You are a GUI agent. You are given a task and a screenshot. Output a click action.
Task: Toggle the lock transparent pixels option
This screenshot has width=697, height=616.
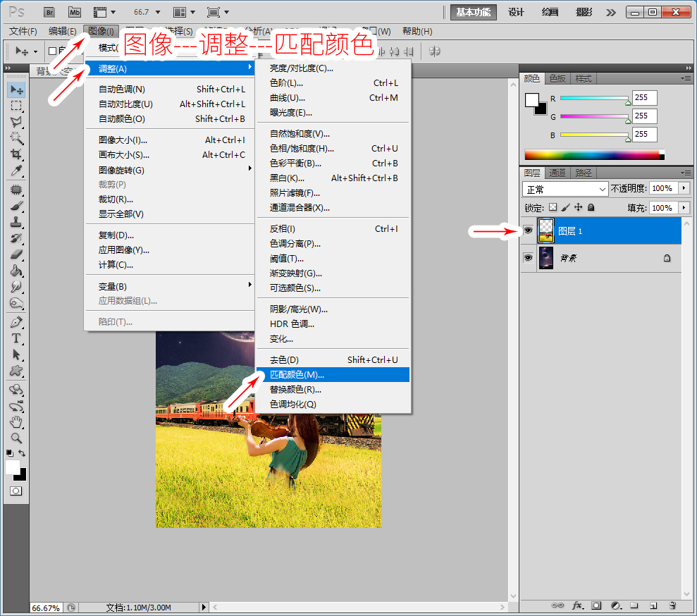click(553, 207)
